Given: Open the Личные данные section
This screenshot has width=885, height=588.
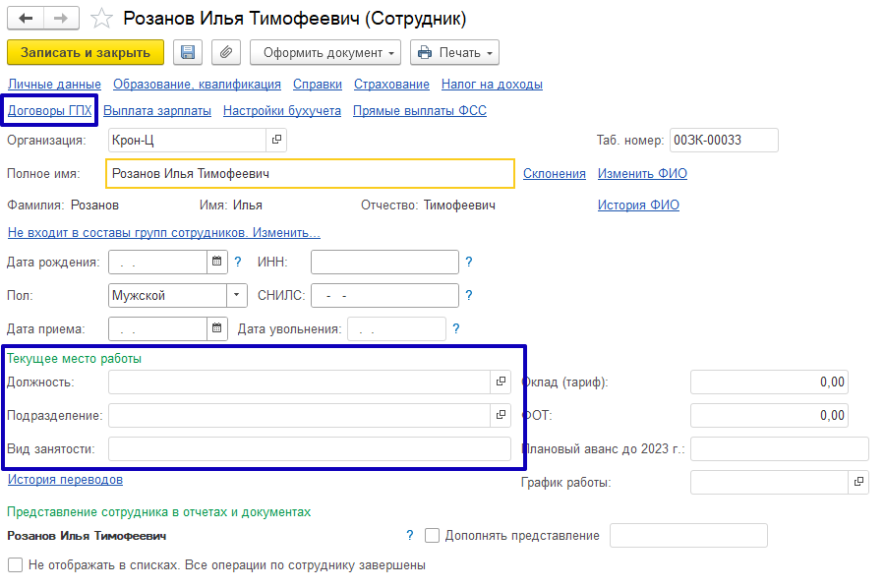Looking at the screenshot, I should 54,85.
